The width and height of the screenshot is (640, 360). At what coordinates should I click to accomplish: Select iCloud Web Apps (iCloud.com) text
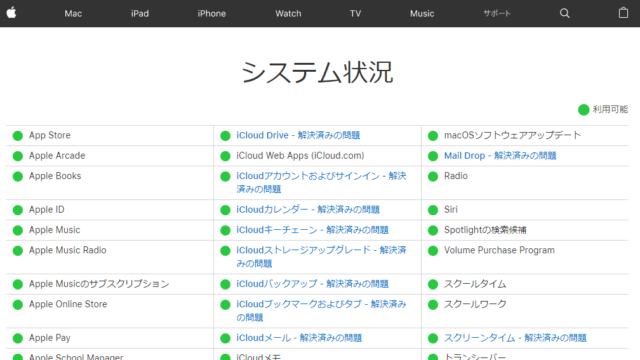[300, 156]
